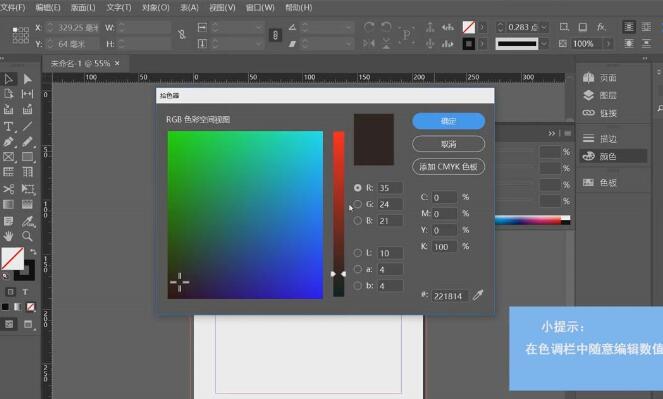Collapse the color panel double-arrow

pyautogui.click(x=552, y=134)
